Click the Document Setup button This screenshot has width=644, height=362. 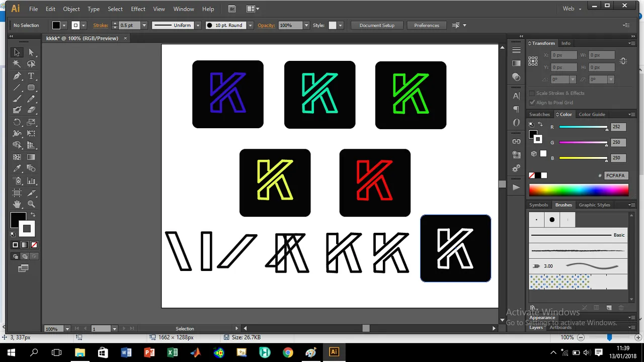point(377,25)
